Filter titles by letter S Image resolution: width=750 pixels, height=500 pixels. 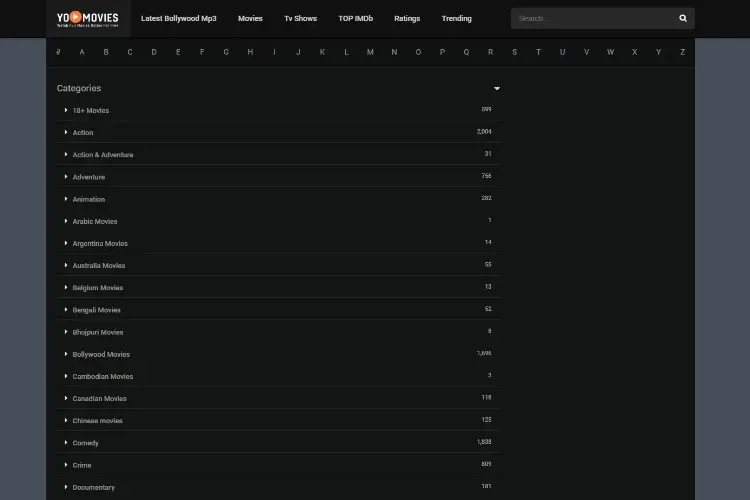point(514,52)
